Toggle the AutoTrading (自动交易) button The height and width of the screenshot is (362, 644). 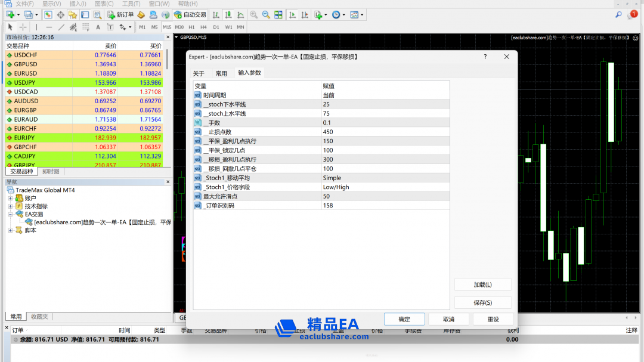coord(190,14)
